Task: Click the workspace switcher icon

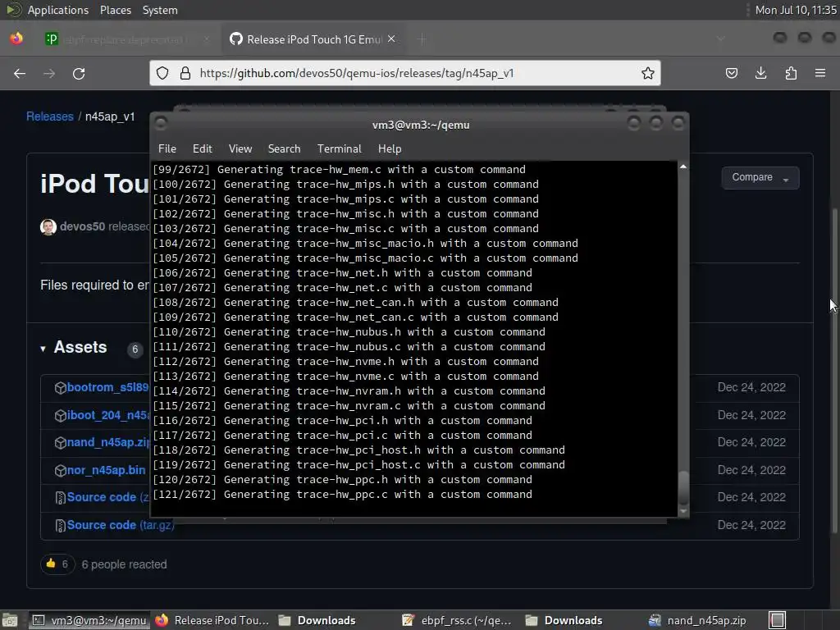Action: (778, 620)
